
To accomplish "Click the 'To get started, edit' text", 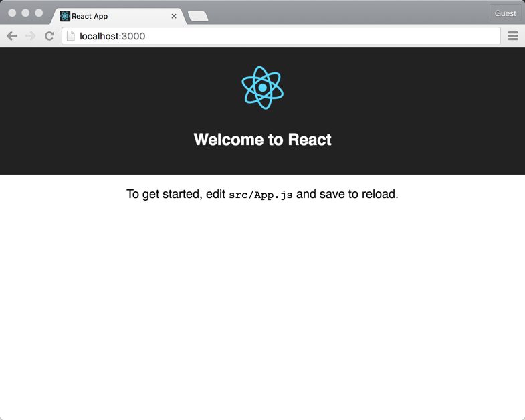I will coord(176,194).
